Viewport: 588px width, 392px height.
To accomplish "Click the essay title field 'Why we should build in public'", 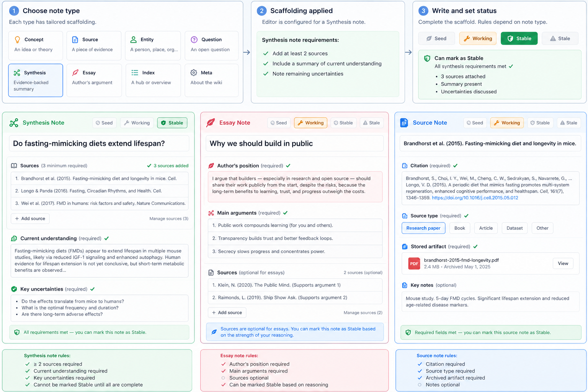I will click(x=295, y=144).
